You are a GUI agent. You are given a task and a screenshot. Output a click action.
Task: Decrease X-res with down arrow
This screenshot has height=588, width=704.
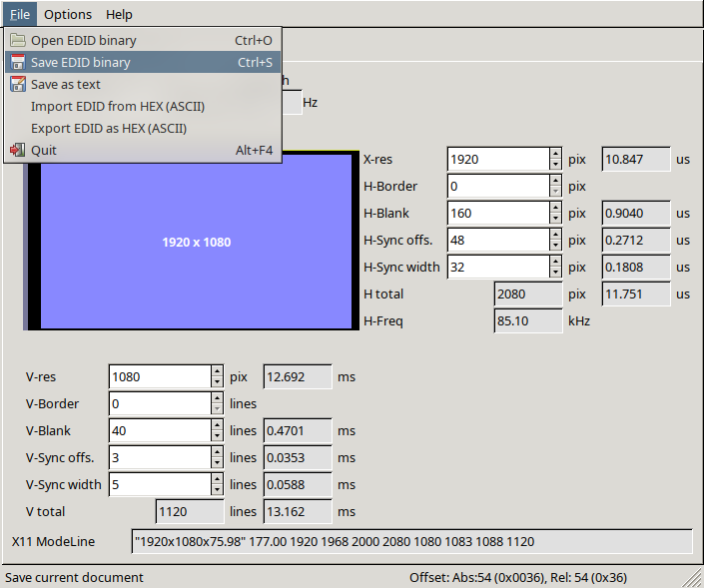[556, 165]
